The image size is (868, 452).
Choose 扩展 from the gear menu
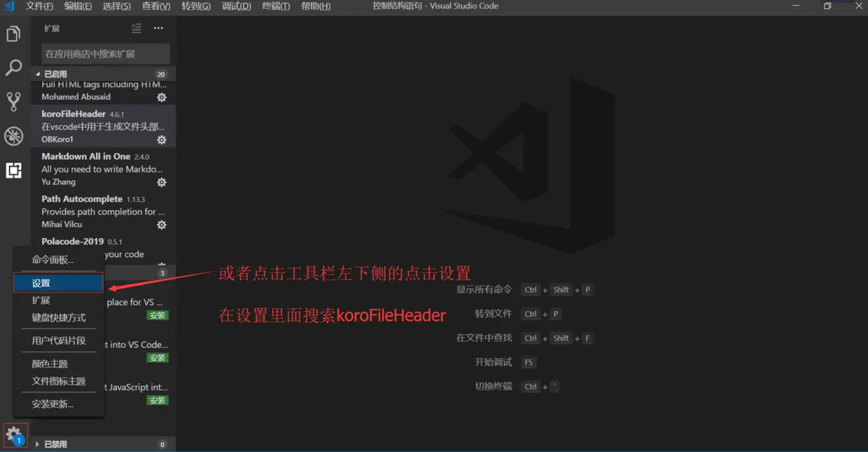tap(59, 300)
